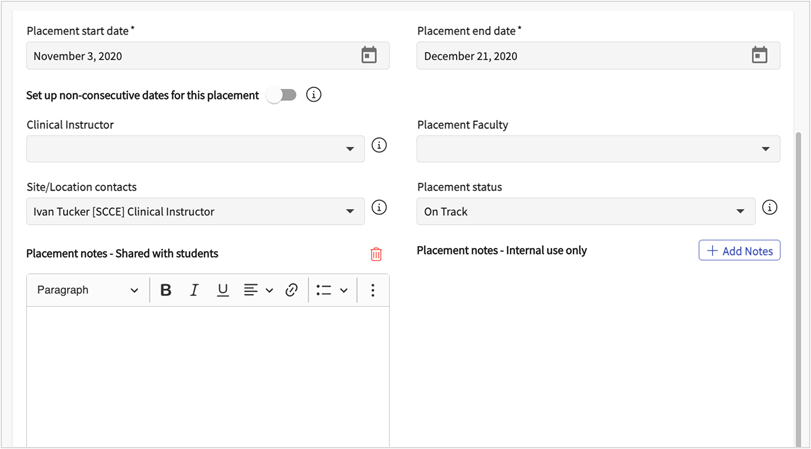Open the Placement status dropdown showing On Track
This screenshot has height=449, width=811.
[x=586, y=211]
